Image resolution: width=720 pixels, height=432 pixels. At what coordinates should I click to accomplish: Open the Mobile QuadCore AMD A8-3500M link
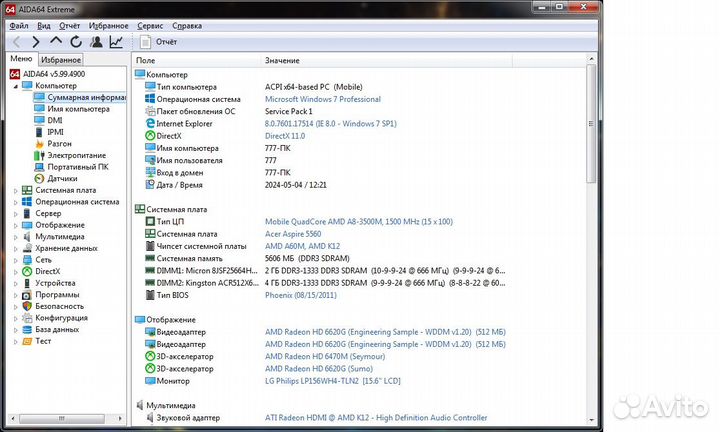point(359,222)
